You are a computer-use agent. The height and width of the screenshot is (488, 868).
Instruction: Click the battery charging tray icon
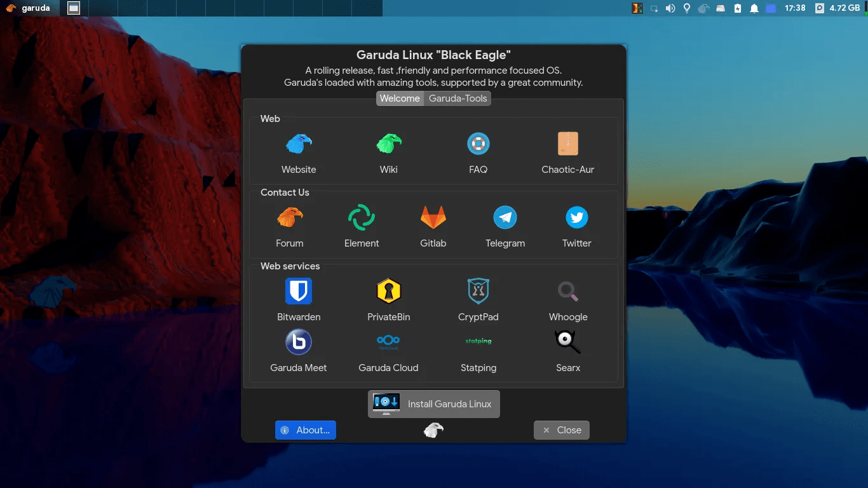(738, 8)
